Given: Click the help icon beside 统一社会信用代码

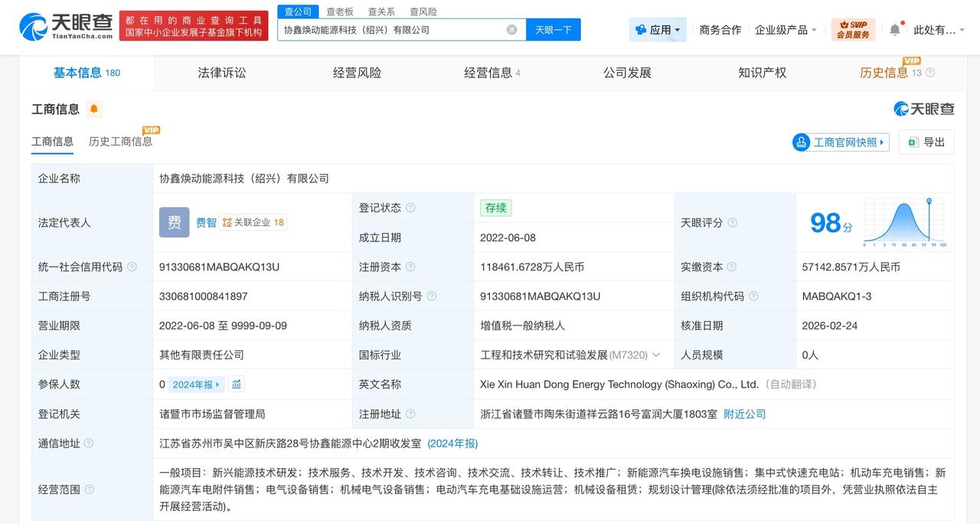Looking at the screenshot, I should click(x=132, y=267).
